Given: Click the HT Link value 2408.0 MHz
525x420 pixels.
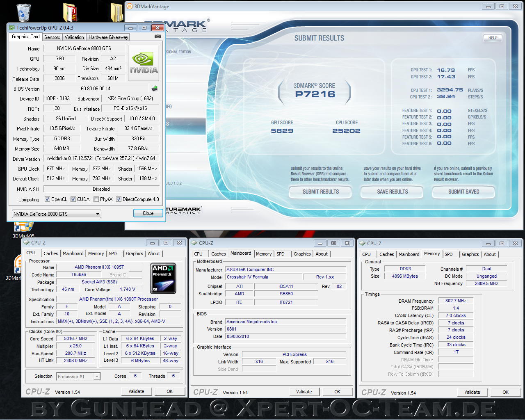Looking at the screenshot, I should [75, 361].
